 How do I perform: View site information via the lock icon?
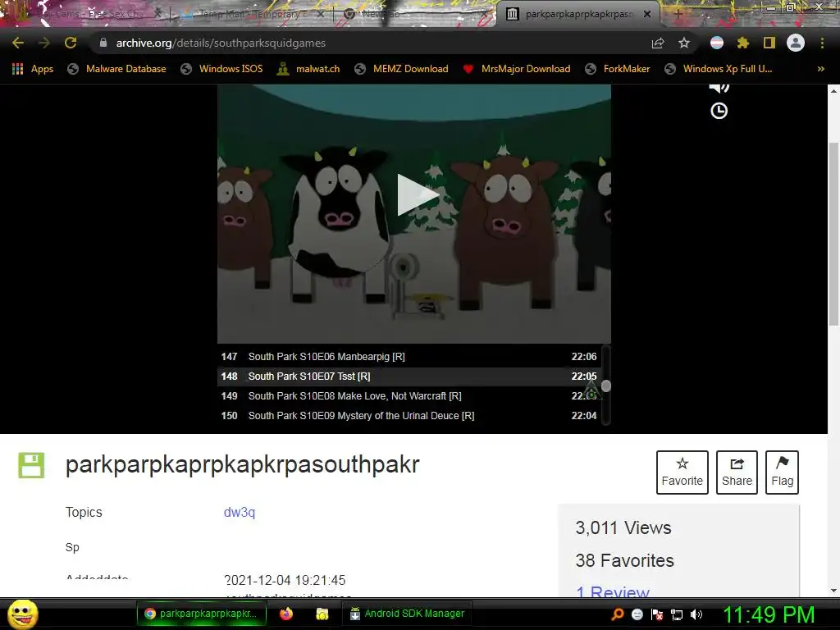tap(103, 43)
